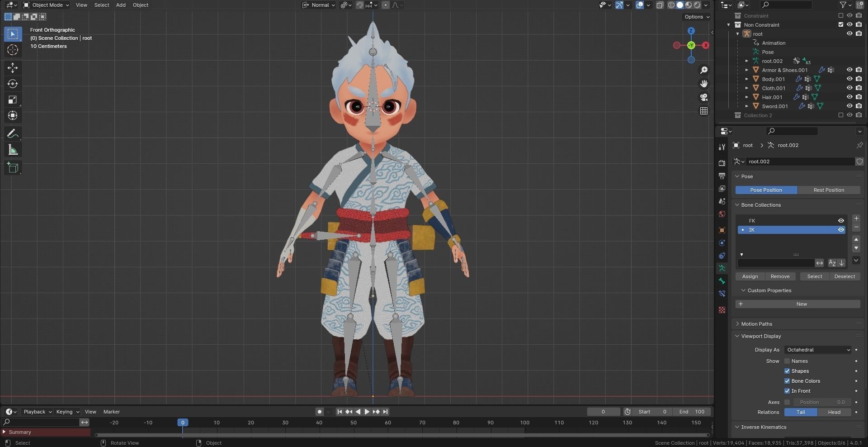Open the Marker menu in timeline

112,412
